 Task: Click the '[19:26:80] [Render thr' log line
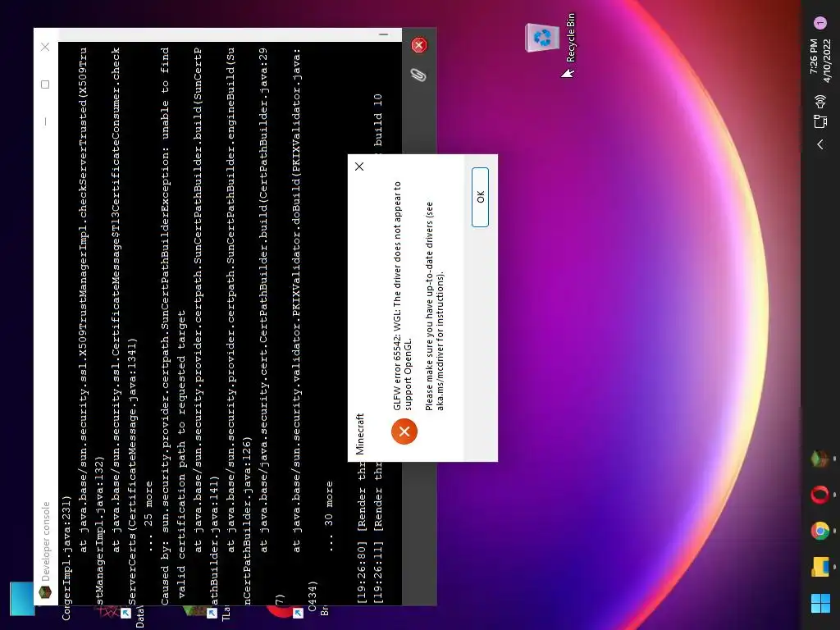click(362, 533)
